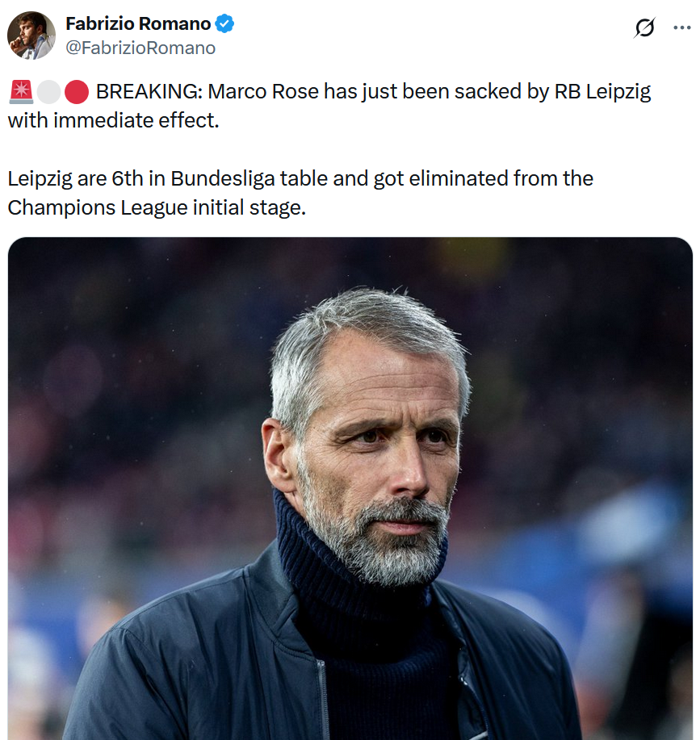Click the "Champions League initial stage" line
700x740 pixels.
(x=157, y=207)
